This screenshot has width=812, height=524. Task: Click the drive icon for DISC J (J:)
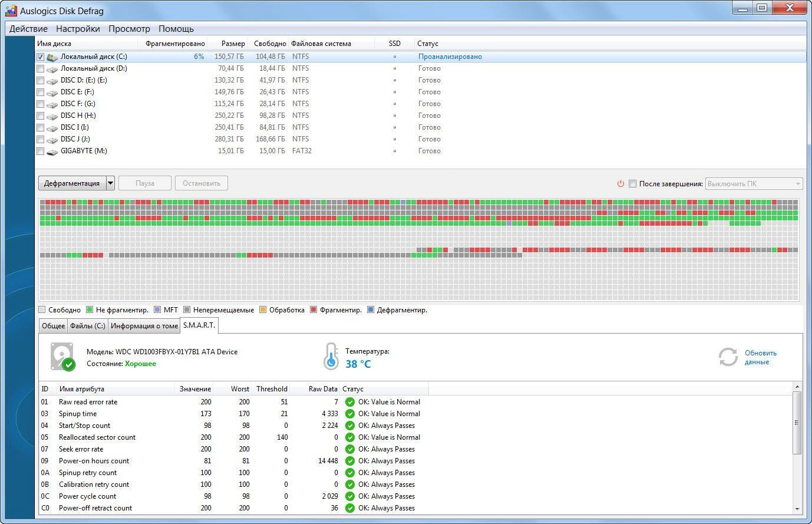click(52, 140)
